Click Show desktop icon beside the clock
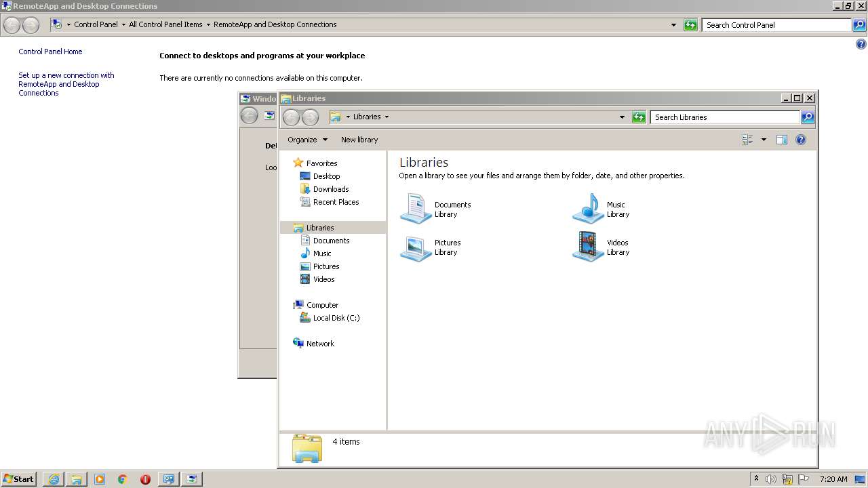Viewport: 868px width, 488px height. [x=860, y=479]
